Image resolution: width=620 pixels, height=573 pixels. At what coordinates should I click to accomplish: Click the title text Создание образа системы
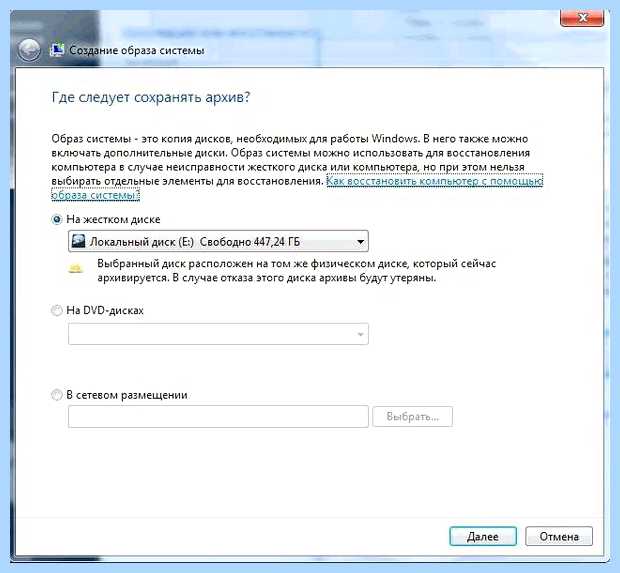pyautogui.click(x=137, y=51)
